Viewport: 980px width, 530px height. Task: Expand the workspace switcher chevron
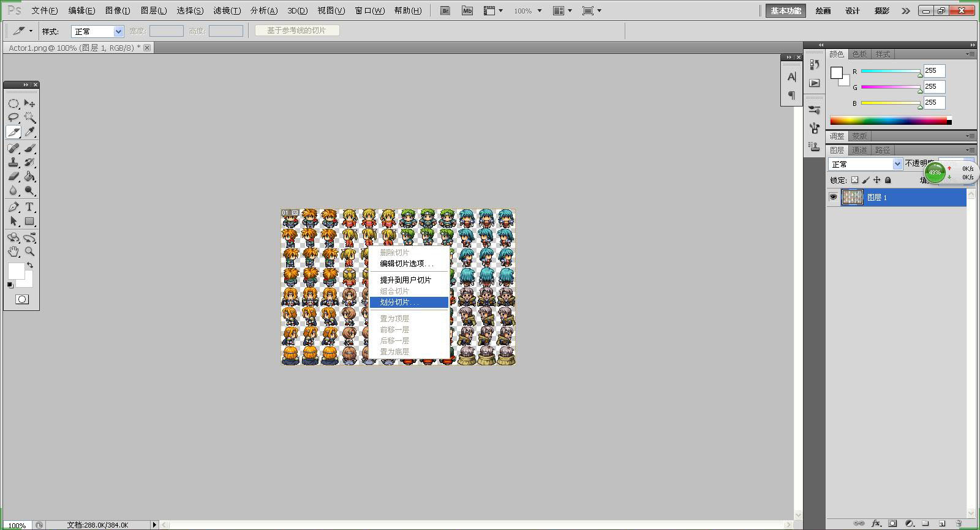point(905,10)
